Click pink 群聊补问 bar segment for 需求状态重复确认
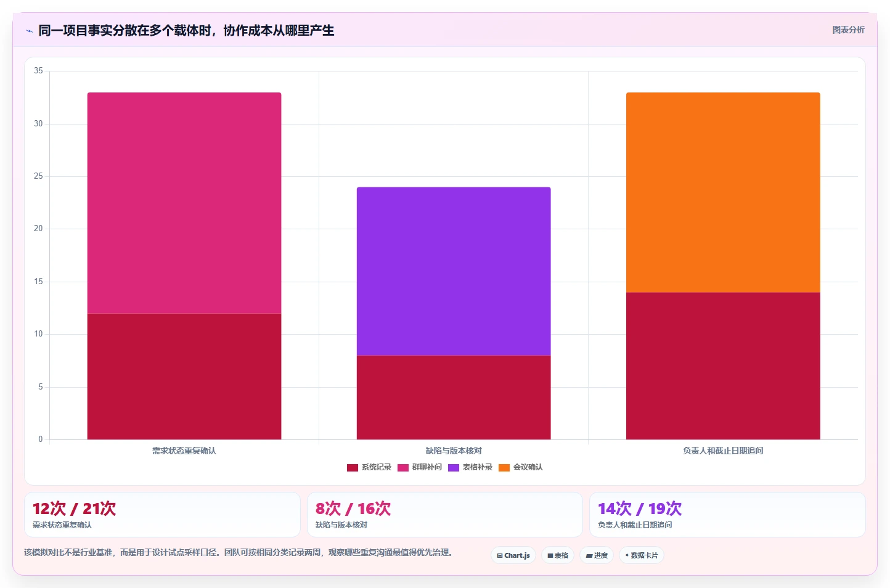Screen dimensions: 890x588 184,203
